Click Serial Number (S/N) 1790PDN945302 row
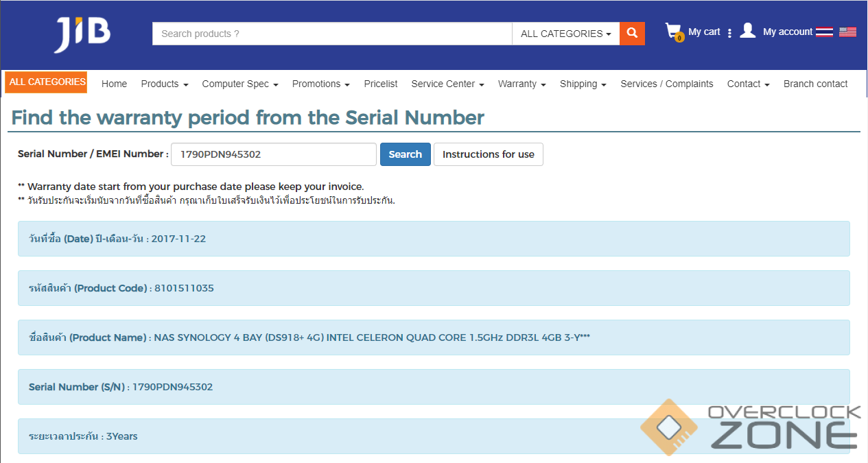Image resolution: width=868 pixels, height=463 pixels. click(434, 387)
